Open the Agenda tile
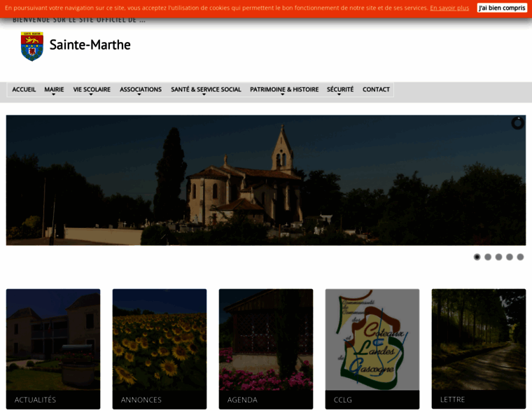 pos(266,349)
